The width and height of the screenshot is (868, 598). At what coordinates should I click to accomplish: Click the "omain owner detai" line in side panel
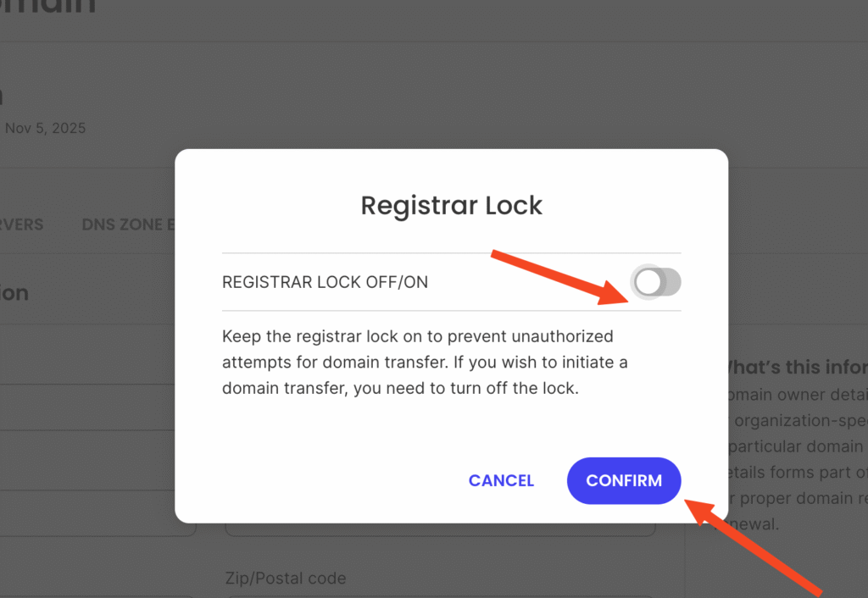coord(794,395)
